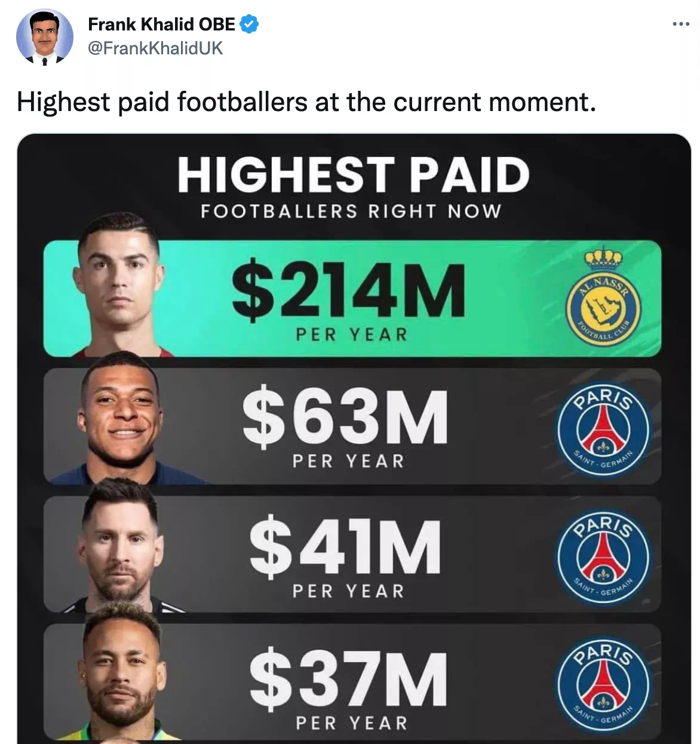Click the tweet text about highest paid footballers
700x744 pixels.
[306, 102]
